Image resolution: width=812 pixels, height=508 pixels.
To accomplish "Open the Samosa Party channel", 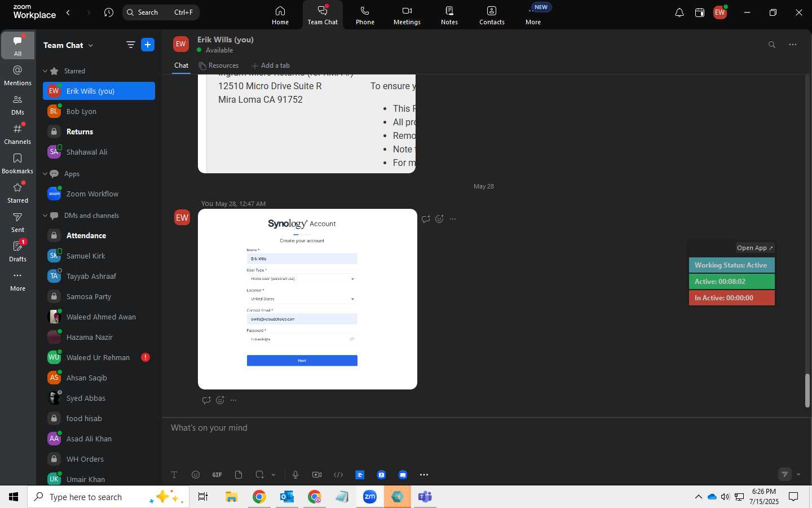I will pyautogui.click(x=99, y=296).
